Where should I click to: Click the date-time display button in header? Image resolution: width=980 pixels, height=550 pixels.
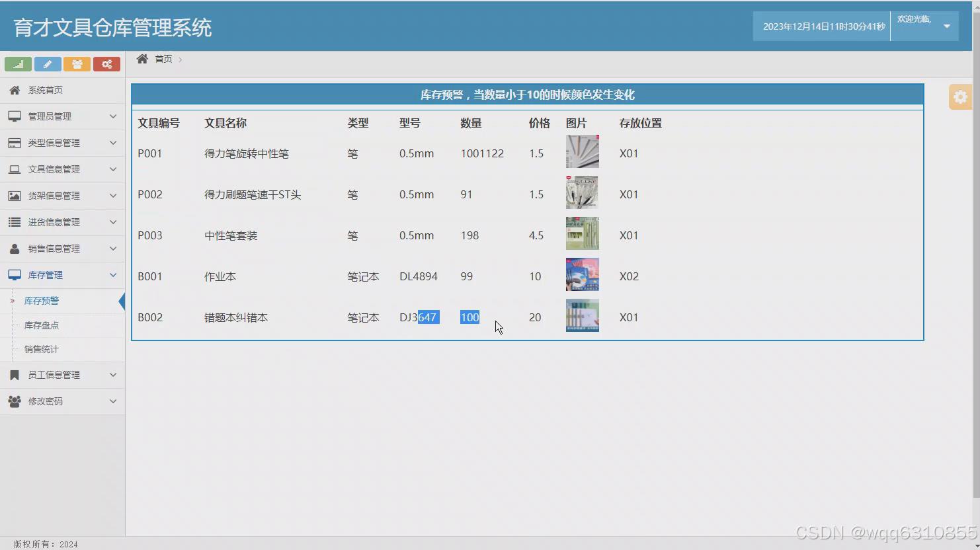(x=821, y=26)
